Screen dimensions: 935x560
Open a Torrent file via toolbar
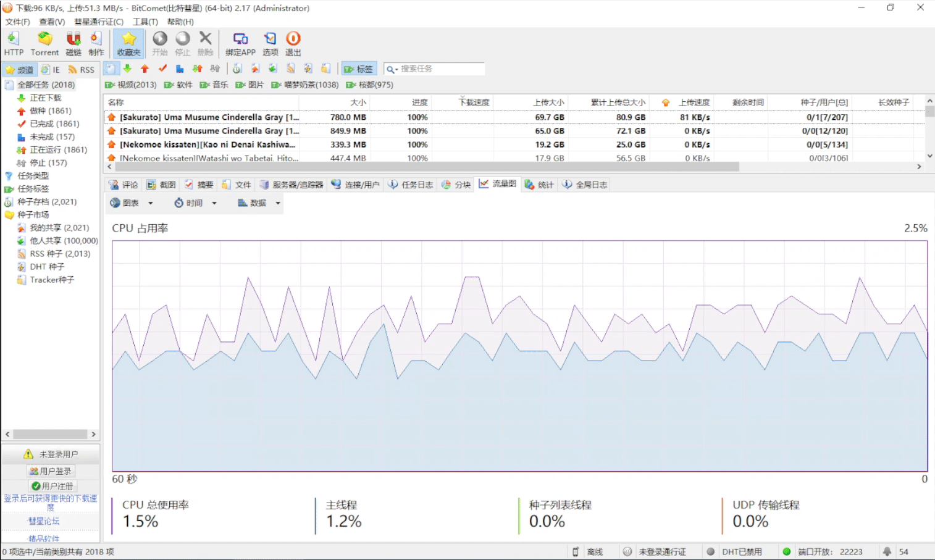point(44,44)
